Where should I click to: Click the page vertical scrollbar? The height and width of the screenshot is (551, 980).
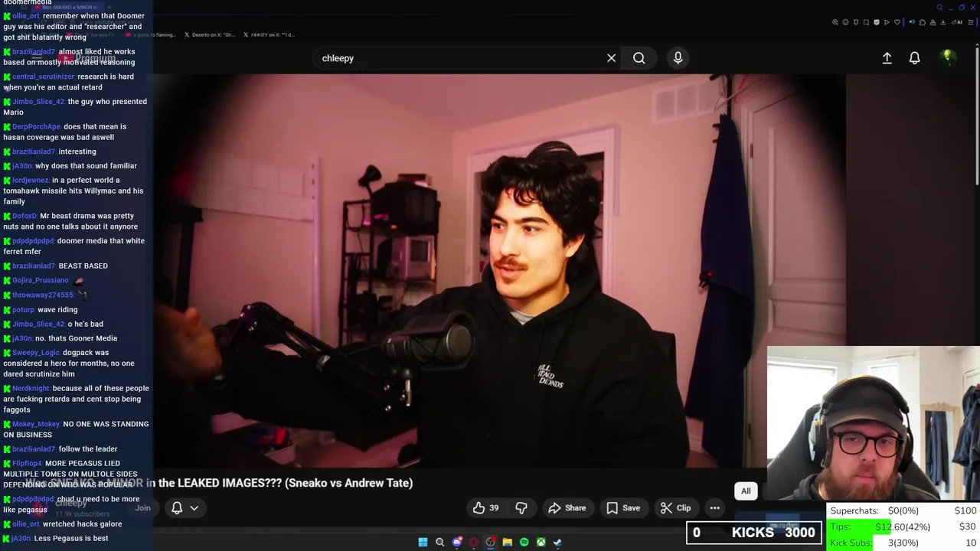pos(977,115)
